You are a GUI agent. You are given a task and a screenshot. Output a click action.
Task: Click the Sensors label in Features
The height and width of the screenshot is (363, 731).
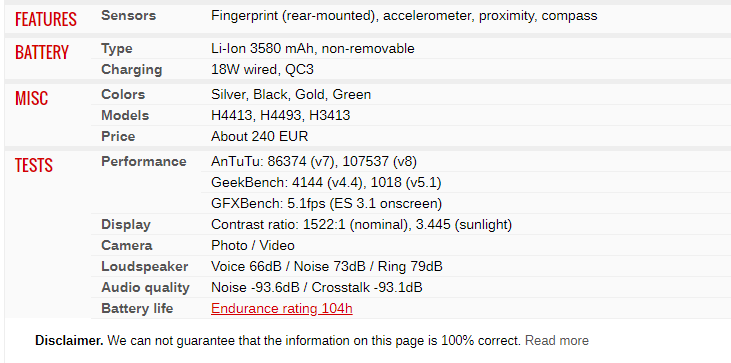click(x=129, y=15)
